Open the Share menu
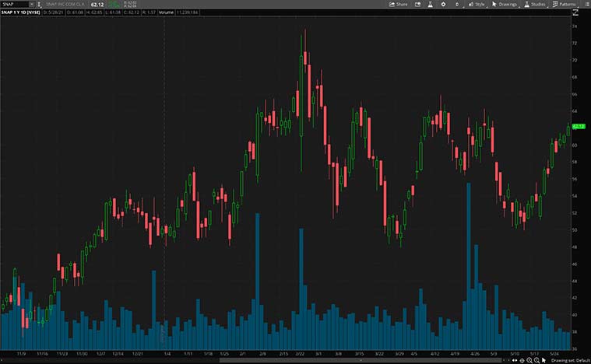 click(x=399, y=4)
